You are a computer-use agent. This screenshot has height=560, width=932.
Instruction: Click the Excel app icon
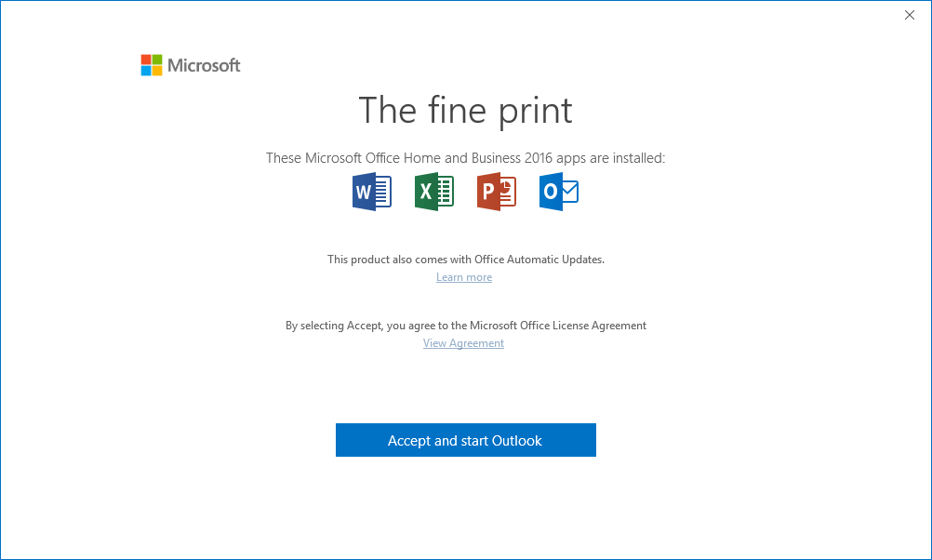tap(433, 192)
